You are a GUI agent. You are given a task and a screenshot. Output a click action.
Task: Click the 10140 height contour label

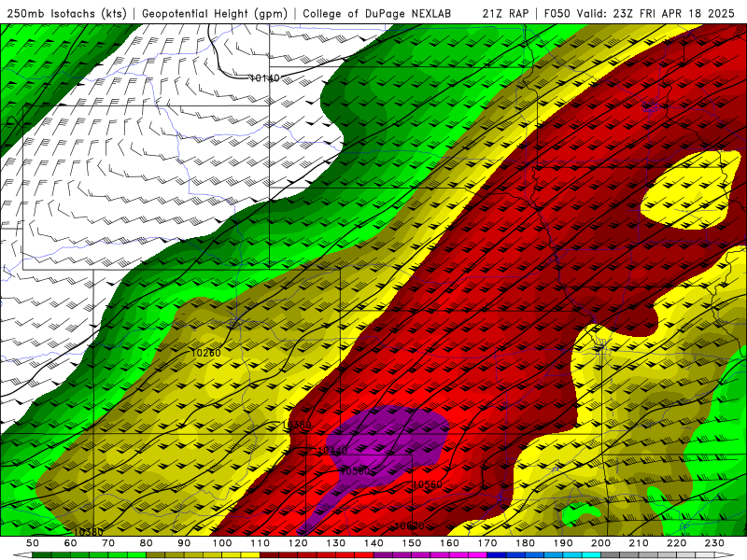click(265, 78)
